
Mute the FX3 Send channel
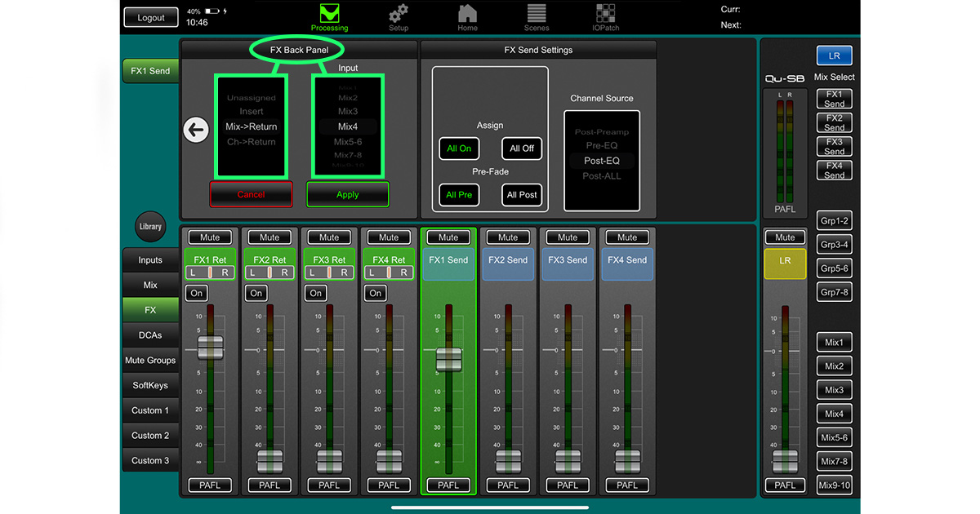[x=568, y=237]
